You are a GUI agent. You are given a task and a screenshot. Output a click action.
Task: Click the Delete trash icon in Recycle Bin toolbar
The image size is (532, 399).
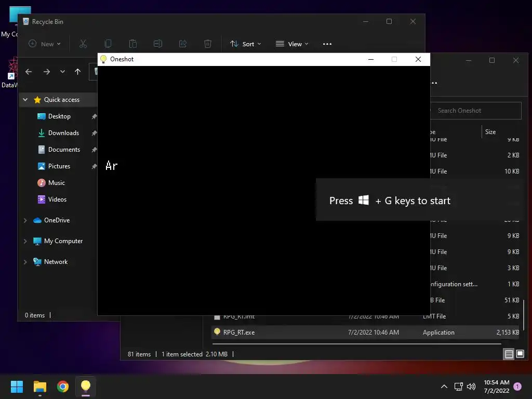click(x=208, y=44)
